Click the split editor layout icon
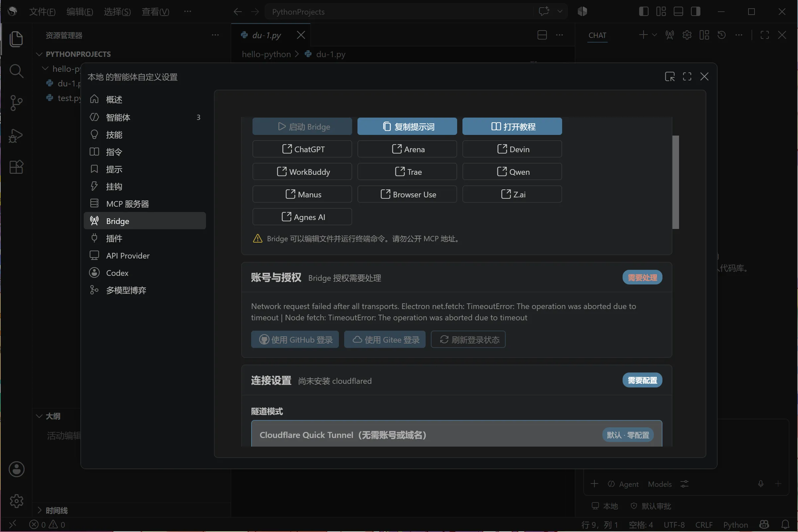Viewport: 798px width, 532px height. (542, 35)
